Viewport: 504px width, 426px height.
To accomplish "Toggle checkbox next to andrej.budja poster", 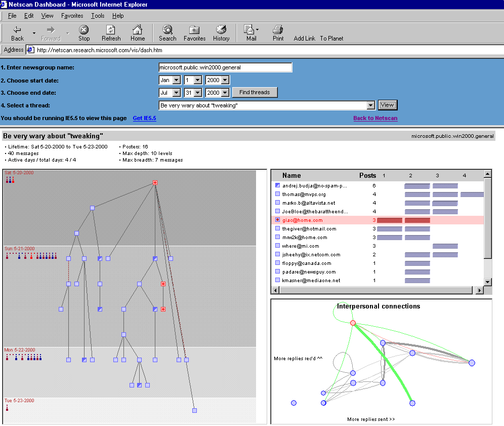I will 277,186.
